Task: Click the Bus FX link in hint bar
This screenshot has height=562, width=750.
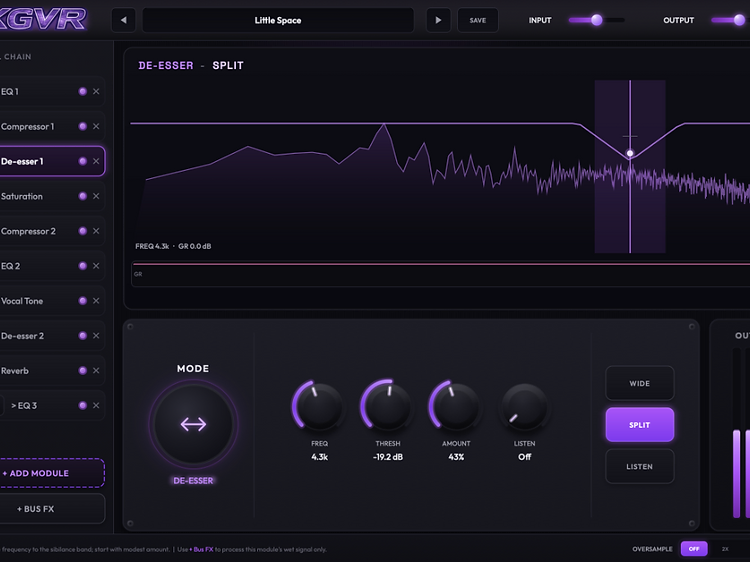Action: (201, 550)
